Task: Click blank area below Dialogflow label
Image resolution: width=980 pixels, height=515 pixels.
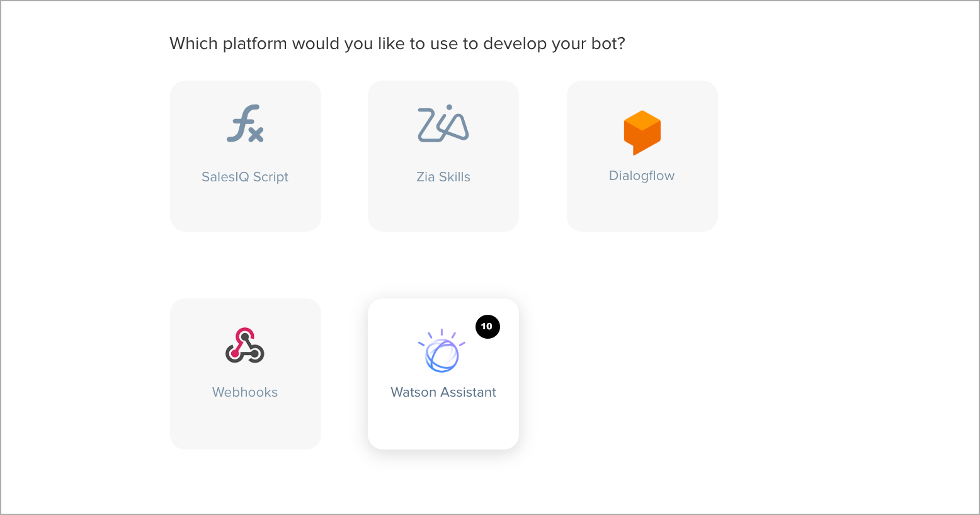Action: [x=642, y=208]
